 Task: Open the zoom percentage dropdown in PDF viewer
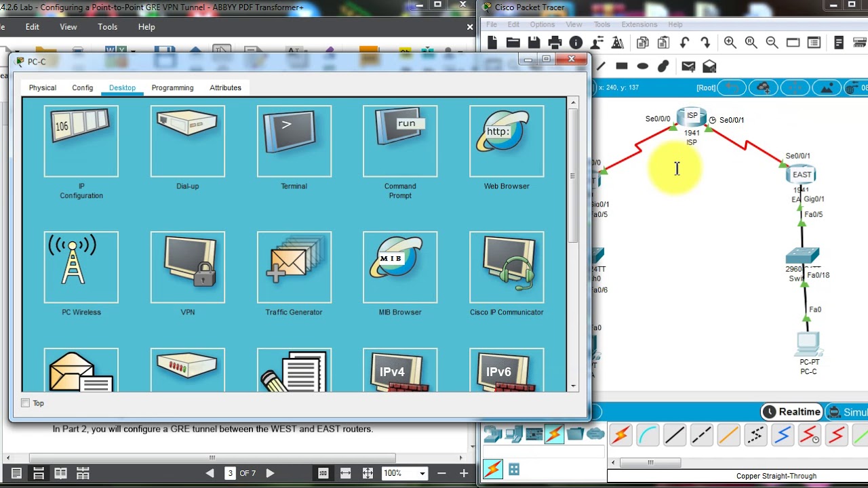tap(422, 473)
